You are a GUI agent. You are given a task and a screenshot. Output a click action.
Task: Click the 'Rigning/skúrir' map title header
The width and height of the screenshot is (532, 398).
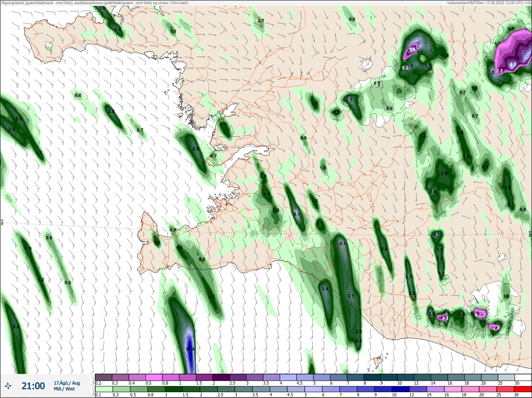tap(95, 3)
